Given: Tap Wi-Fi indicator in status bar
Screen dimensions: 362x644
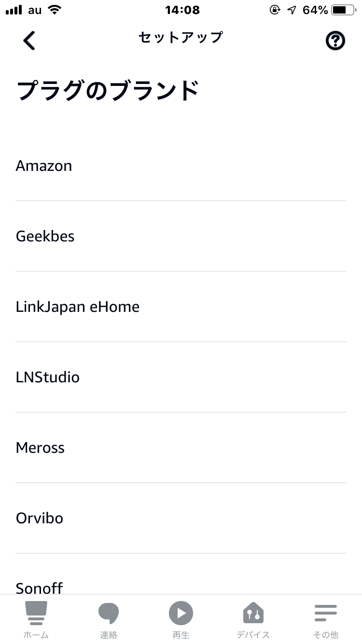Looking at the screenshot, I should pyautogui.click(x=55, y=10).
